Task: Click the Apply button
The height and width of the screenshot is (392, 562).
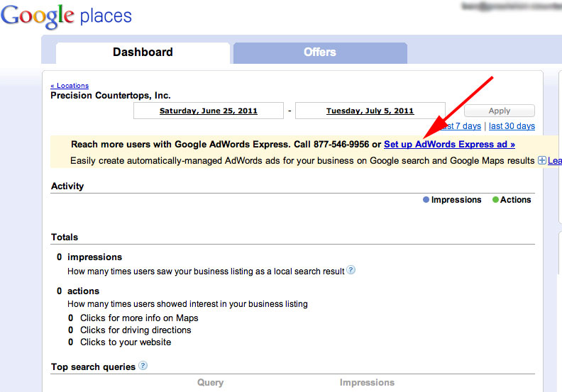Action: tap(500, 111)
